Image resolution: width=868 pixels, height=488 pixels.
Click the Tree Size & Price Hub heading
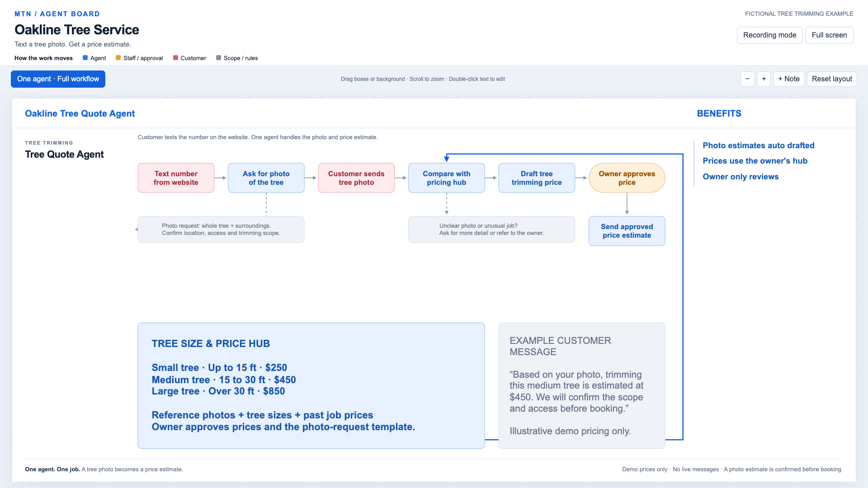point(211,344)
